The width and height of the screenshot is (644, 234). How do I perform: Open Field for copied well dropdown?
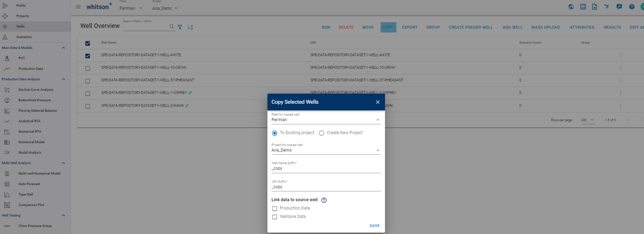326,120
